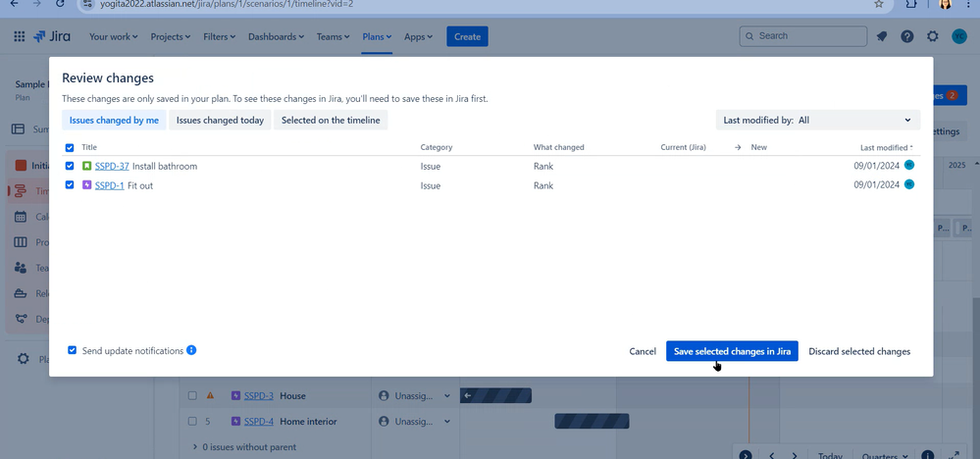
Task: Switch to Selected on the timeline tab
Action: point(331,120)
